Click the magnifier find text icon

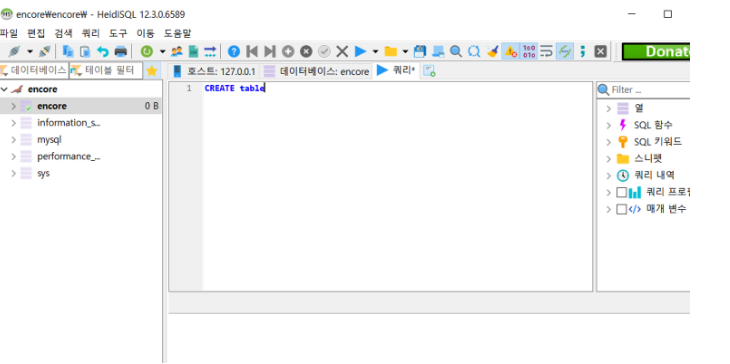click(456, 51)
